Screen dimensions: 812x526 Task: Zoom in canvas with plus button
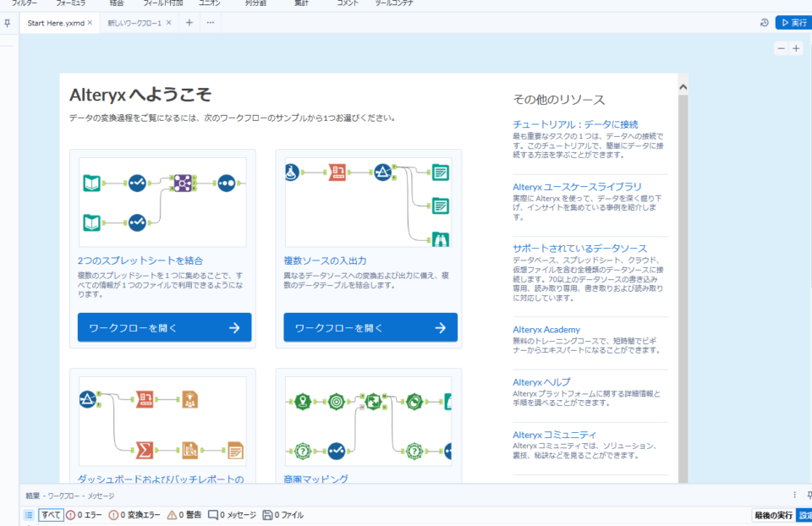796,48
